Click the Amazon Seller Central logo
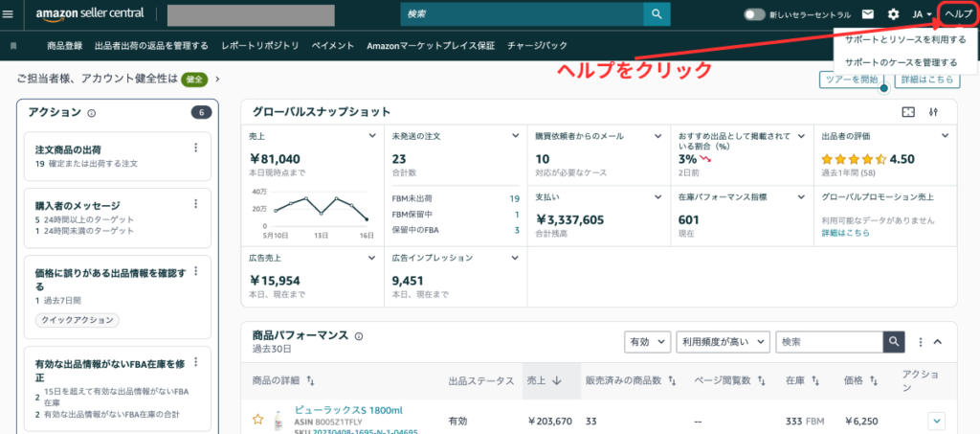 [89, 13]
